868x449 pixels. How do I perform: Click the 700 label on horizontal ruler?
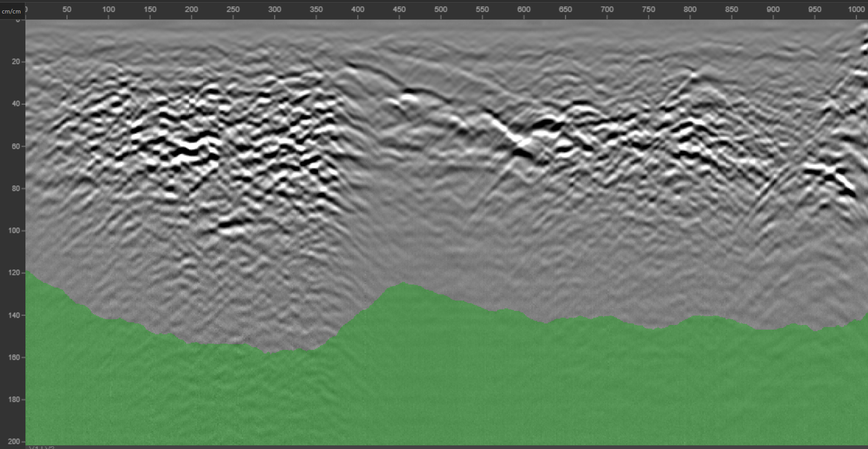click(x=607, y=9)
